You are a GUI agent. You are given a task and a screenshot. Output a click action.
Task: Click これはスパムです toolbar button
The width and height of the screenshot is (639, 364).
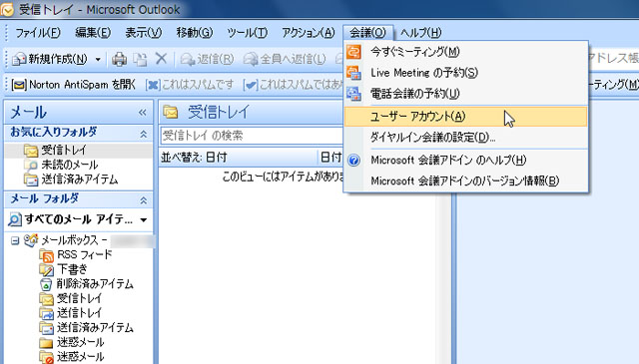(x=190, y=85)
